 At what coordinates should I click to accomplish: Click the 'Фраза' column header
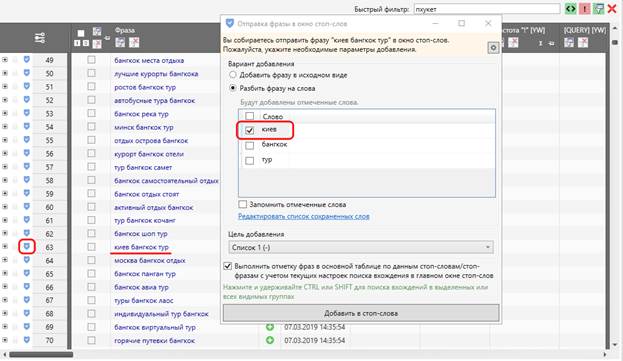point(125,30)
